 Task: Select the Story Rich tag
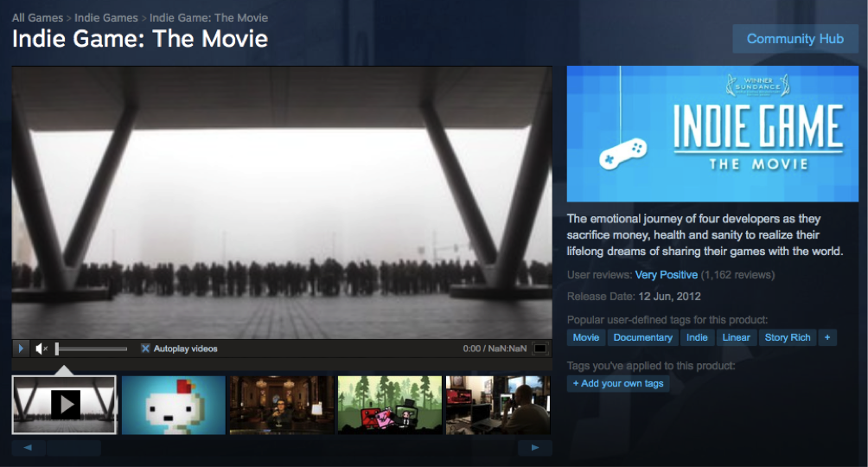788,337
